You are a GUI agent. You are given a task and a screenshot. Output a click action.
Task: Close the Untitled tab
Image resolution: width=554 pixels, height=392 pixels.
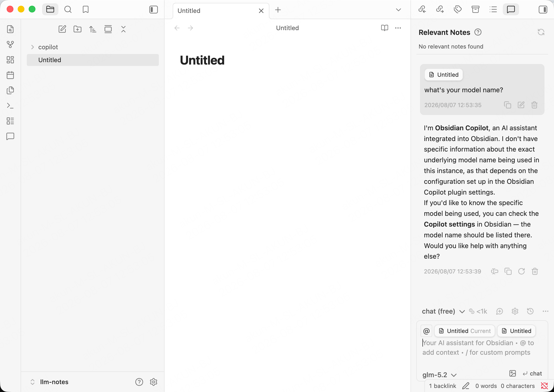pos(261,11)
